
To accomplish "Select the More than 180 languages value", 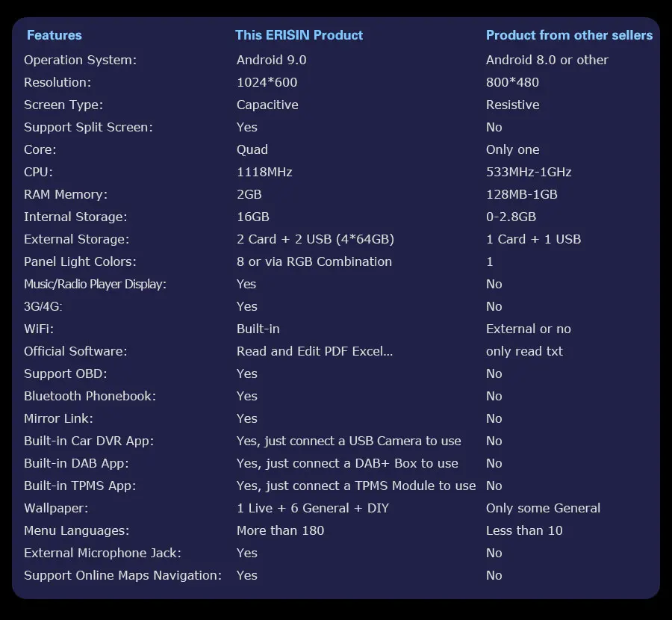I will [280, 530].
